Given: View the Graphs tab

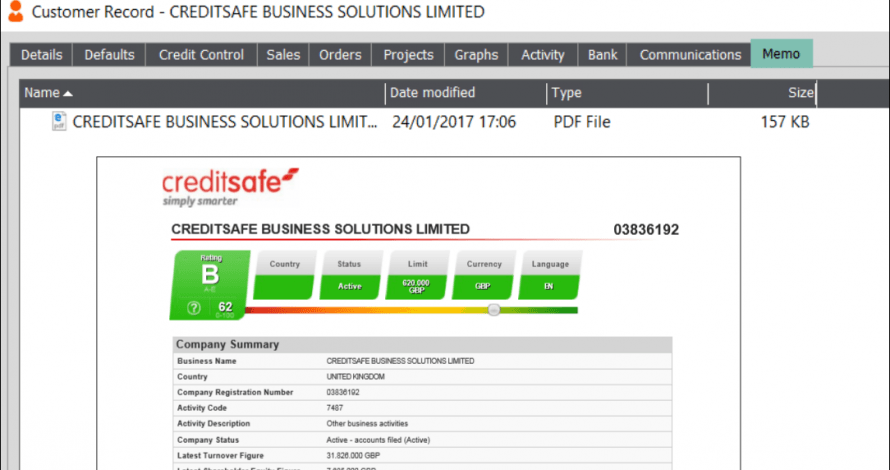Looking at the screenshot, I should point(476,55).
